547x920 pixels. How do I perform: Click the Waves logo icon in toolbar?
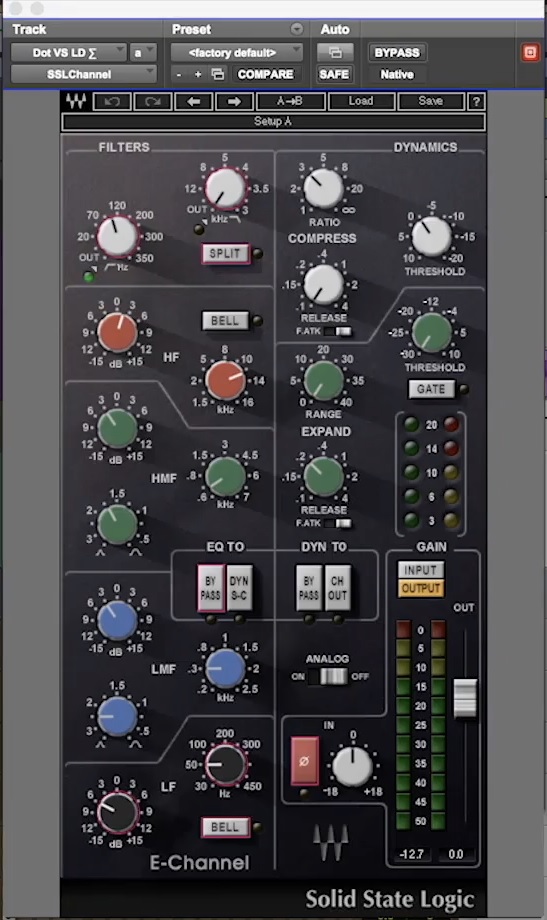76,102
